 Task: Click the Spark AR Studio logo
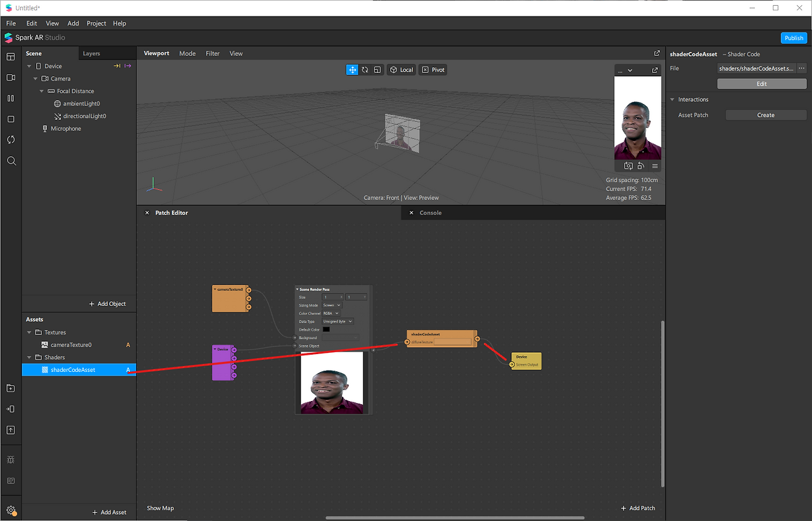pyautogui.click(x=9, y=37)
